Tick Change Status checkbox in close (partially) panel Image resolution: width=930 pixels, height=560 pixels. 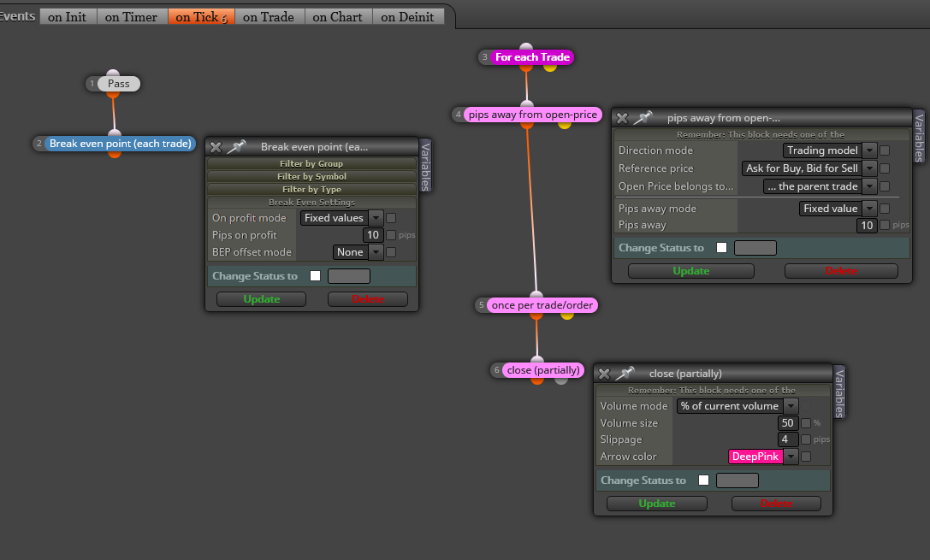(x=703, y=480)
